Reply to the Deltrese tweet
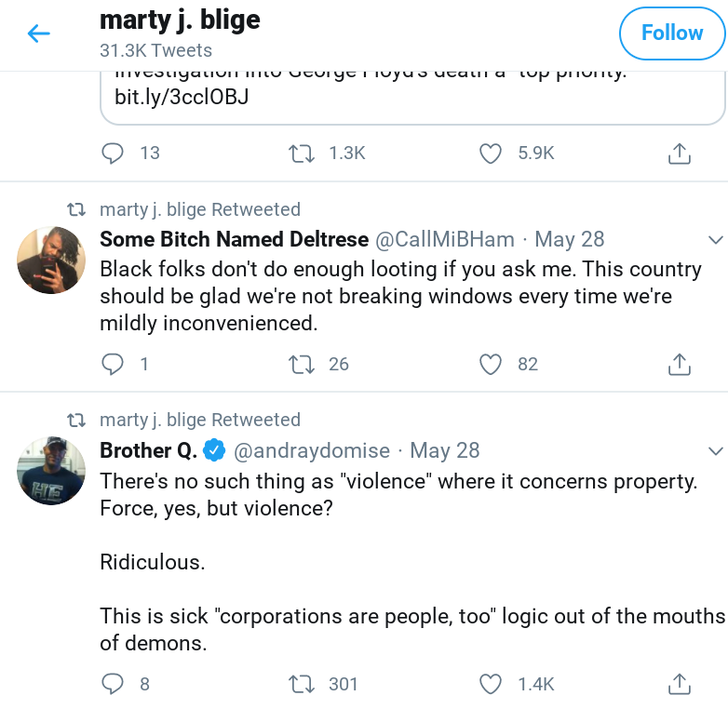Image resolution: width=728 pixels, height=709 pixels. coord(112,364)
